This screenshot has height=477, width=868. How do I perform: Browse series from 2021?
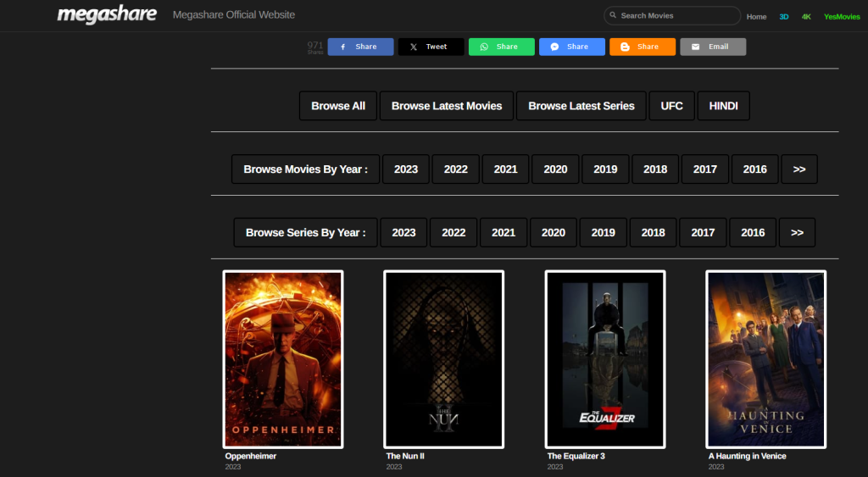tap(504, 232)
